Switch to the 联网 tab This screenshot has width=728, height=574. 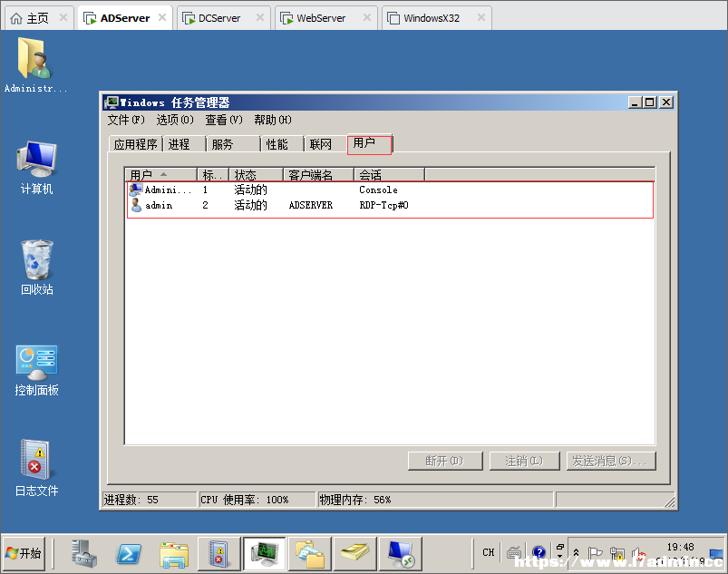(325, 144)
